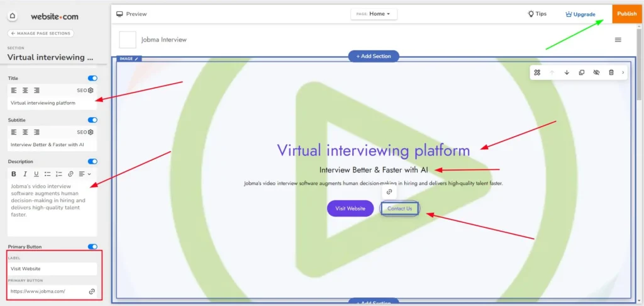Publish the website
The image size is (644, 306).
627,14
